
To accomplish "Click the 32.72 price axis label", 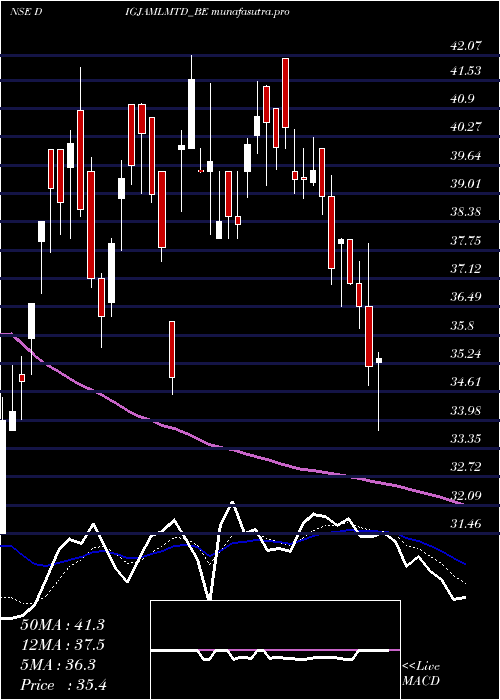I will (x=467, y=467).
